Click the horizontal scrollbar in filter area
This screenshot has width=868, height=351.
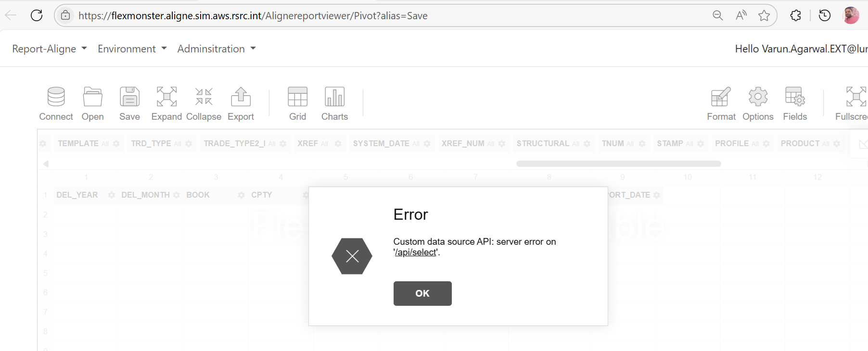618,164
